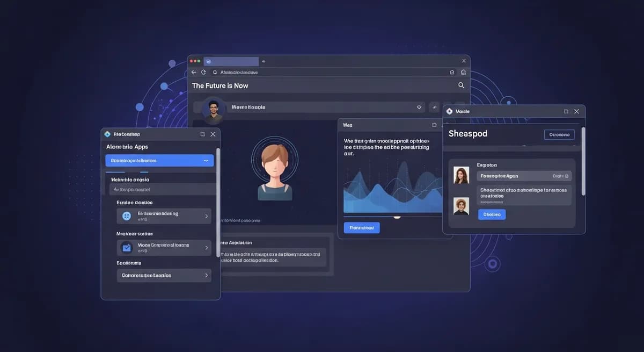Toggle the pin icon right of the heart in the profile row
The width and height of the screenshot is (644, 352).
point(435,107)
